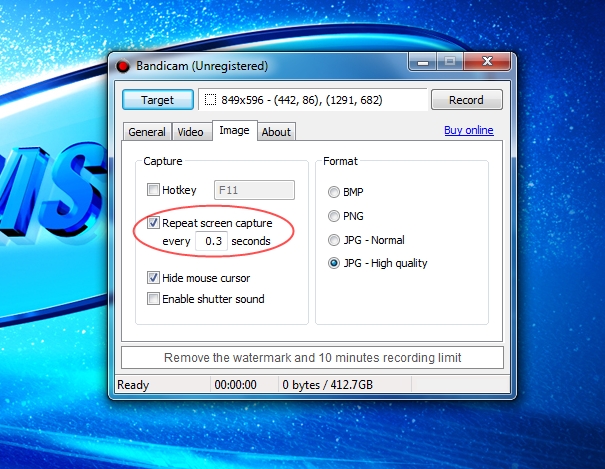
Task: Toggle Hide mouse cursor checkbox
Action: tap(153, 278)
